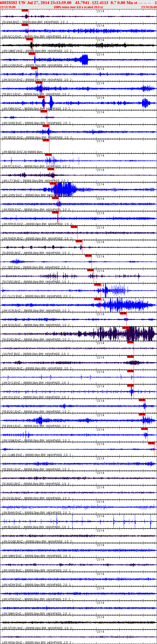The width and height of the screenshot is (157, 644).
Task: Select the TA B05D BHZ trace label
Action: click(36, 253)
